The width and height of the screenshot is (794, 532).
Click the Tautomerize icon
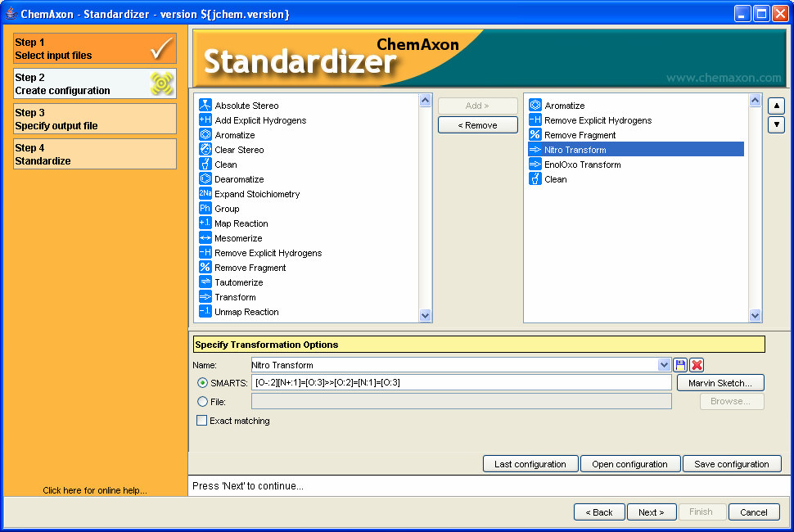coord(205,281)
